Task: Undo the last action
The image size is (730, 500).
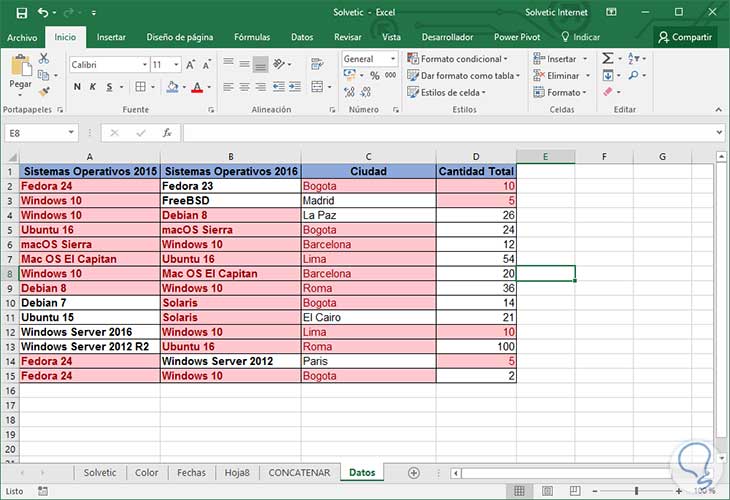Action: point(43,13)
